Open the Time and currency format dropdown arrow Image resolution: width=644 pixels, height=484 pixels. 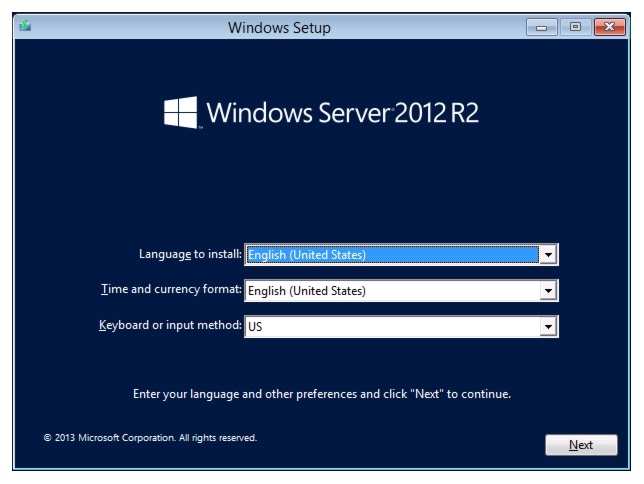pyautogui.click(x=548, y=291)
